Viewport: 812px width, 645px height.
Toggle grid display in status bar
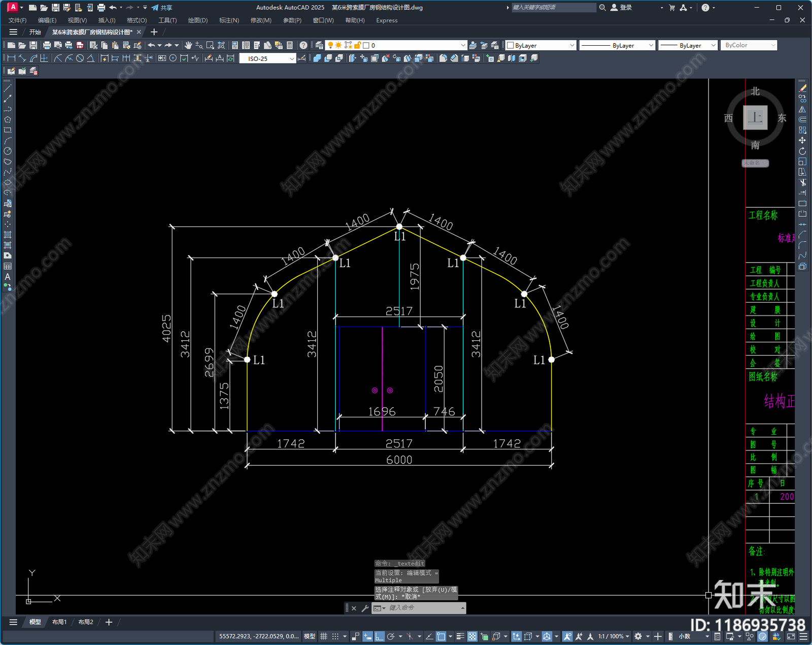click(x=323, y=636)
